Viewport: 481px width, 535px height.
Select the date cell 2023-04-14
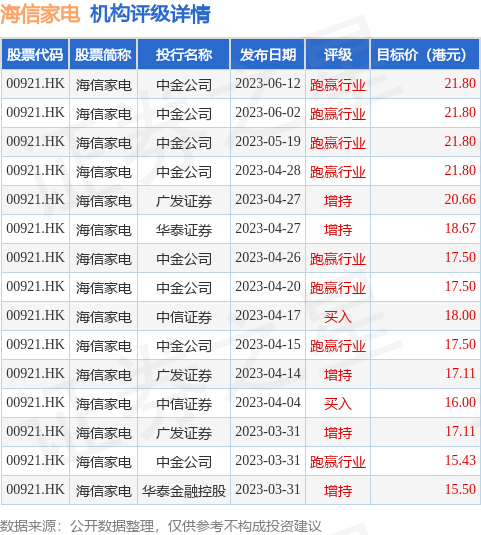point(268,374)
